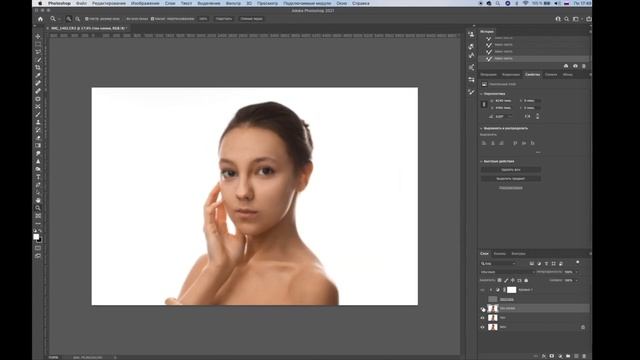Collapse the first Properties section with size fields

pos(481,94)
